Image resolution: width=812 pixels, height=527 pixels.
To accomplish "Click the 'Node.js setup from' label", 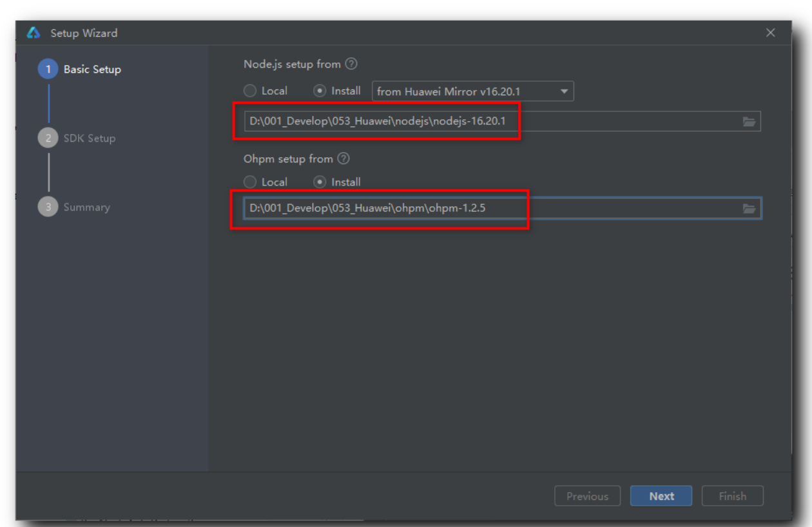I will click(292, 64).
